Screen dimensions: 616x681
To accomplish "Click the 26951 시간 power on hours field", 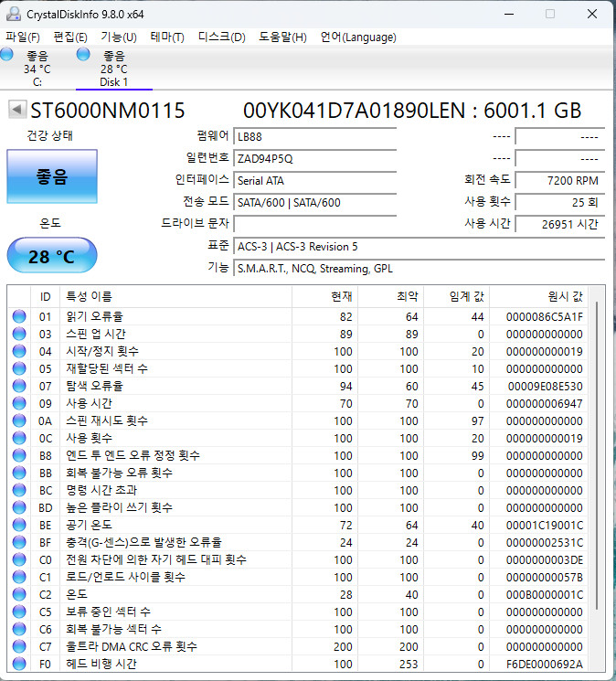I will 559,224.
